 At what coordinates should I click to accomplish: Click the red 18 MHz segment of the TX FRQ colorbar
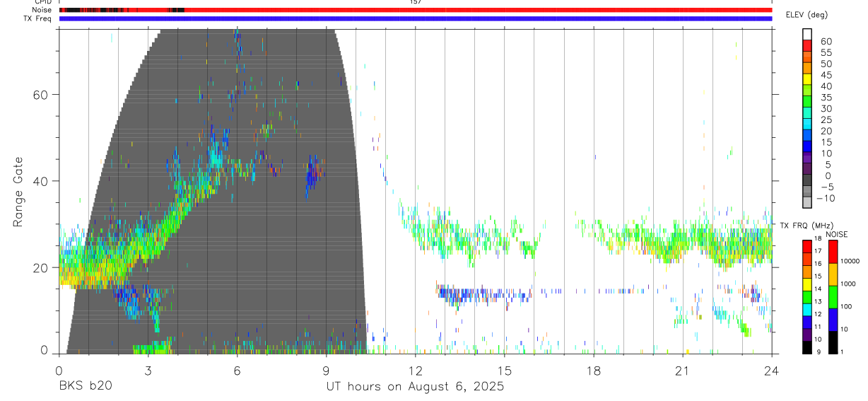pos(807,246)
